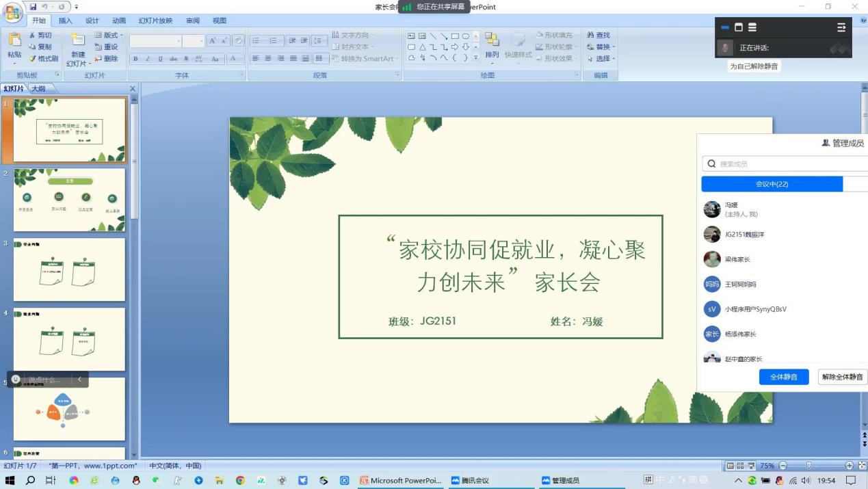Click the Format Painter (格式刷) icon
This screenshot has width=868, height=489.
point(33,59)
